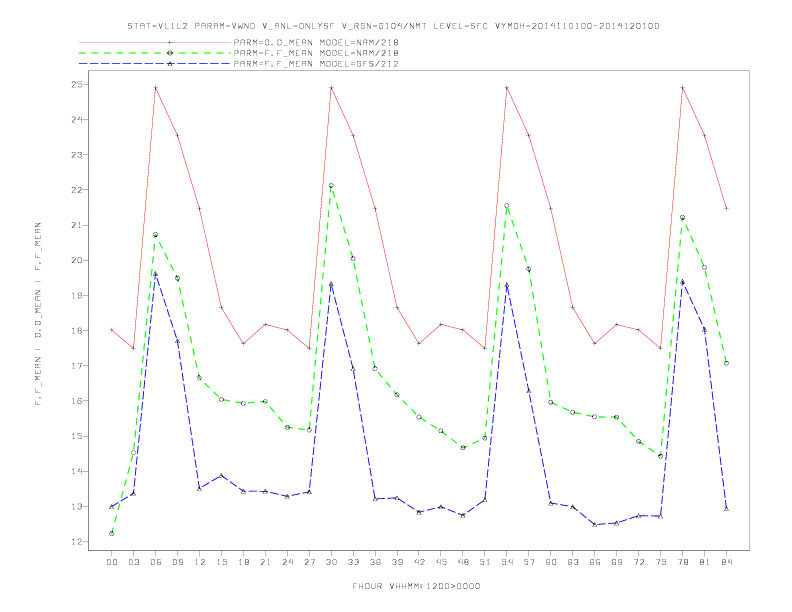Click x-axis forecast hour label 66

point(595,562)
